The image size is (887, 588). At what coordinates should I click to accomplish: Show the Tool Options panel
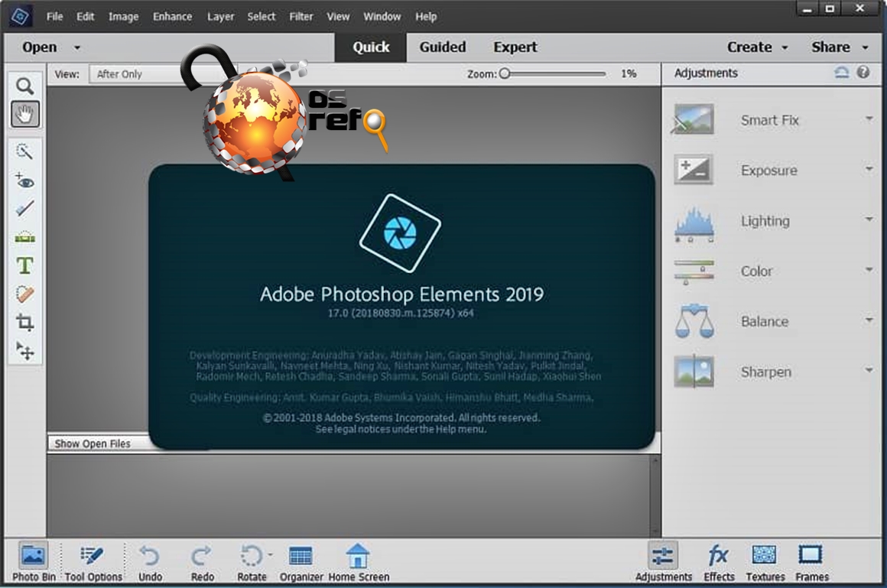pyautogui.click(x=93, y=561)
